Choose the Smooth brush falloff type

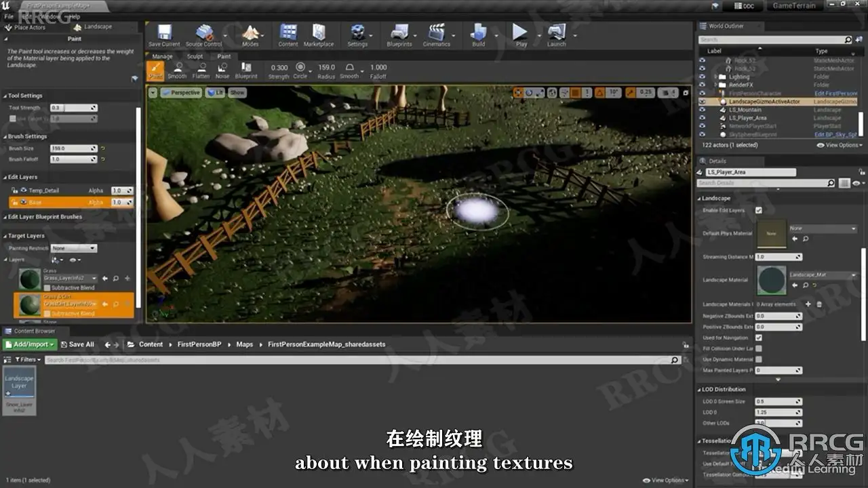pos(349,70)
